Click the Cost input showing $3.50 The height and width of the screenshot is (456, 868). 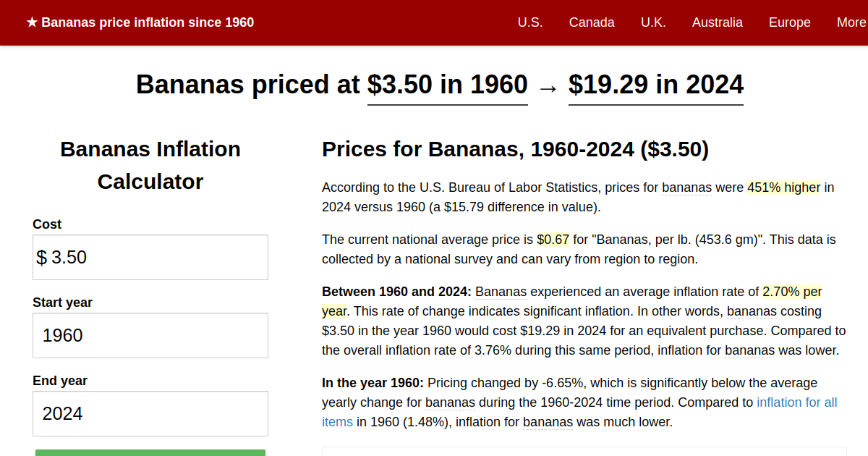pos(150,257)
